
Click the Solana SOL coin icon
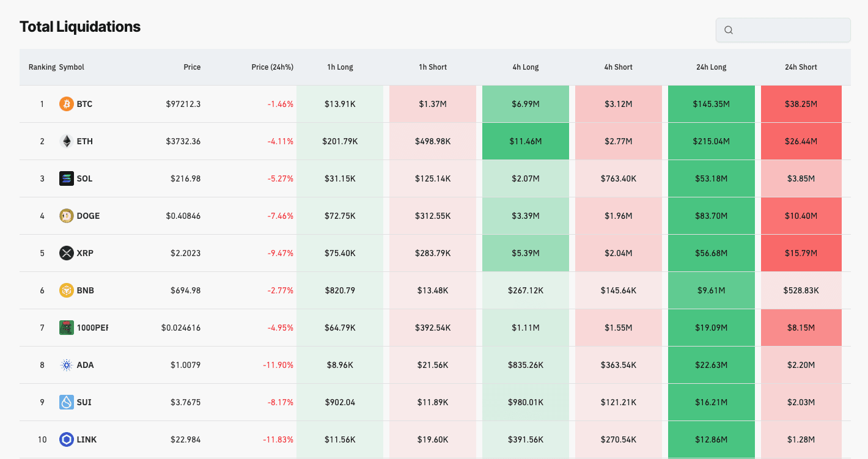coord(66,178)
